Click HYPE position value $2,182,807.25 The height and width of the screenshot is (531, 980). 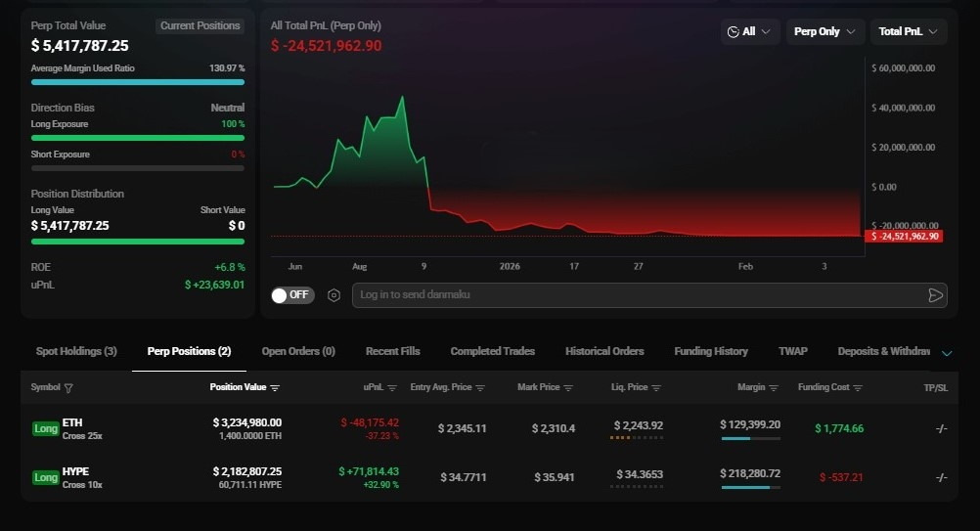pyautogui.click(x=247, y=471)
